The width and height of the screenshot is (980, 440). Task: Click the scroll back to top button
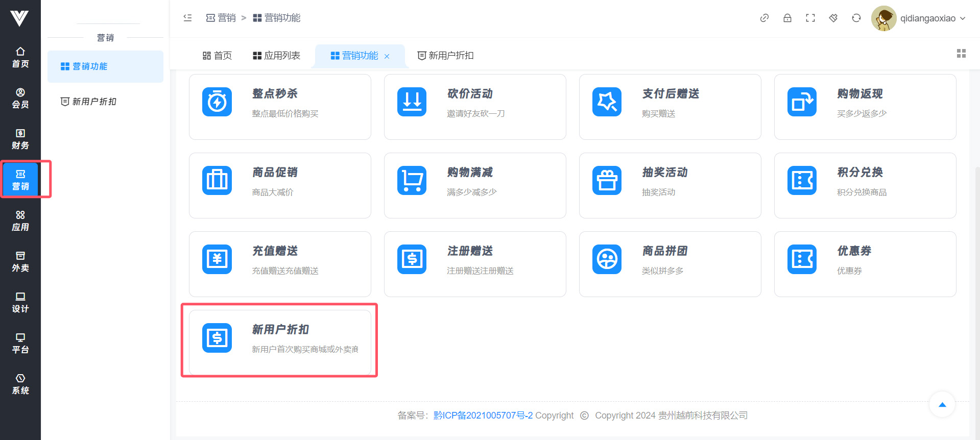[x=942, y=405]
